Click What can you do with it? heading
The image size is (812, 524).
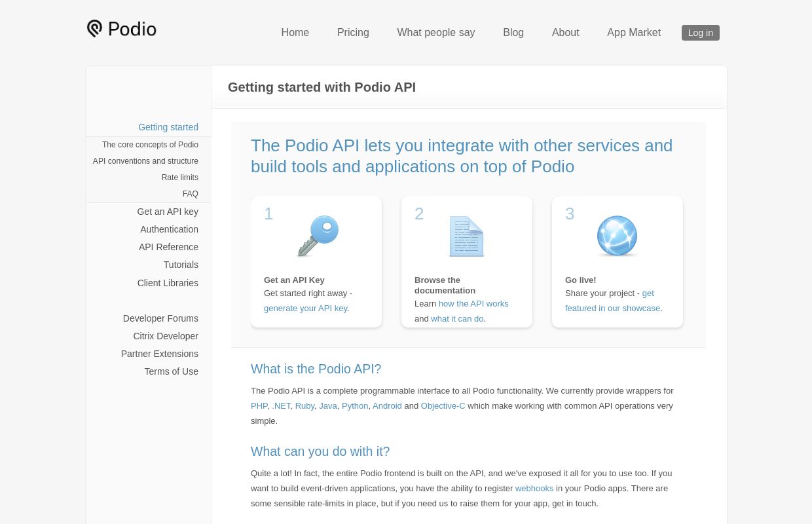point(320,451)
